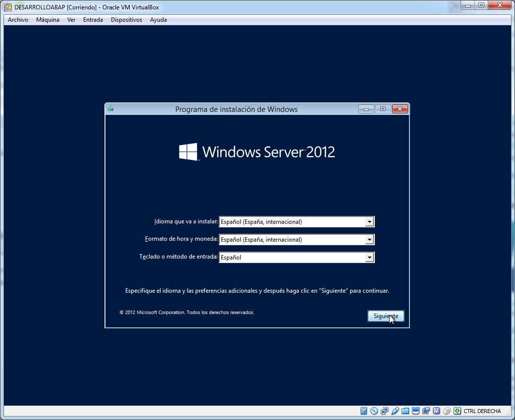Click the USB devices status icon
The height and width of the screenshot is (420, 515).
click(395, 411)
